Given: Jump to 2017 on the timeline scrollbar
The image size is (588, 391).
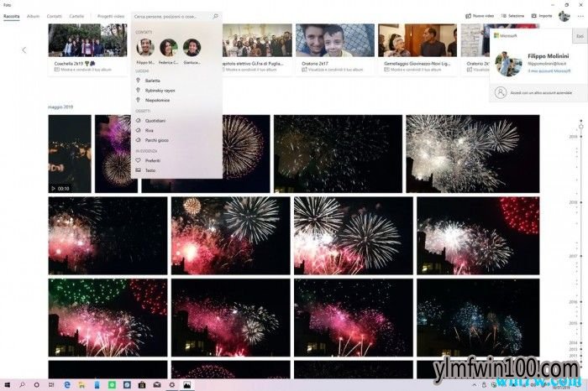Looking at the screenshot, I should [x=573, y=256].
